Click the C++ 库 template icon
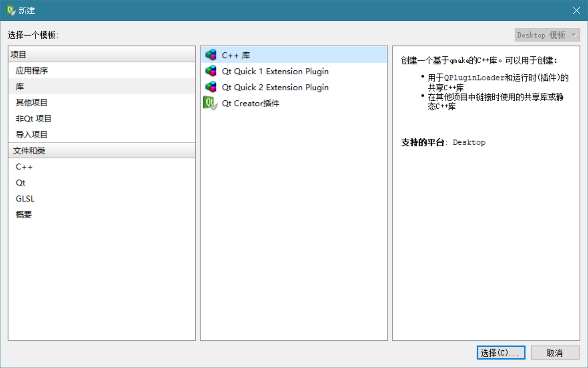 tap(211, 55)
